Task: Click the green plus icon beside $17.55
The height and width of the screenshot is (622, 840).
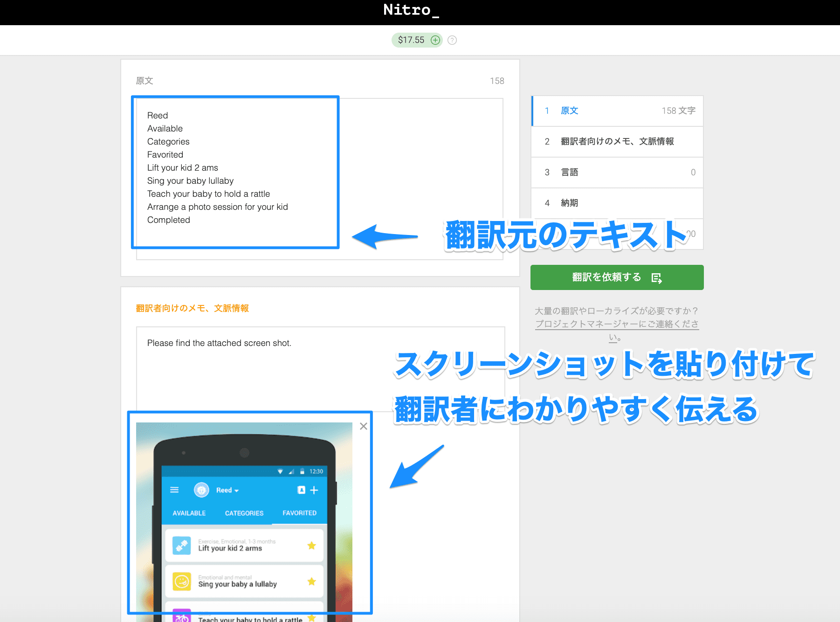Action: 435,40
